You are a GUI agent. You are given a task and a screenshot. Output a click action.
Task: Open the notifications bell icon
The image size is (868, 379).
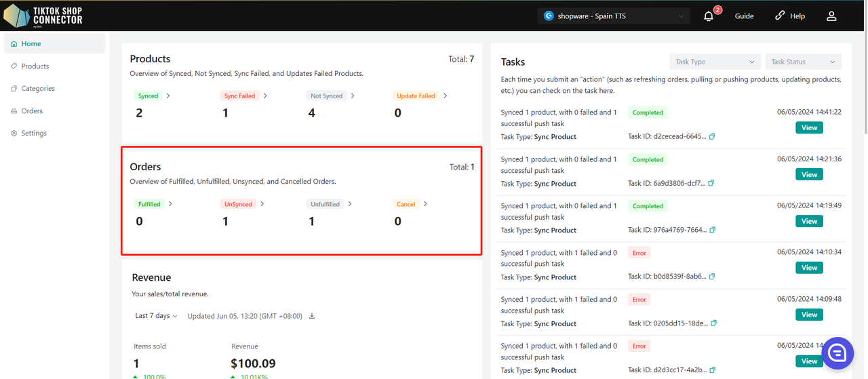click(x=709, y=16)
